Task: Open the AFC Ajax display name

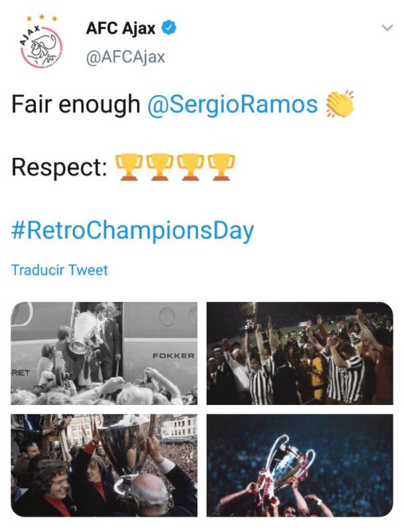Action: coord(121,29)
